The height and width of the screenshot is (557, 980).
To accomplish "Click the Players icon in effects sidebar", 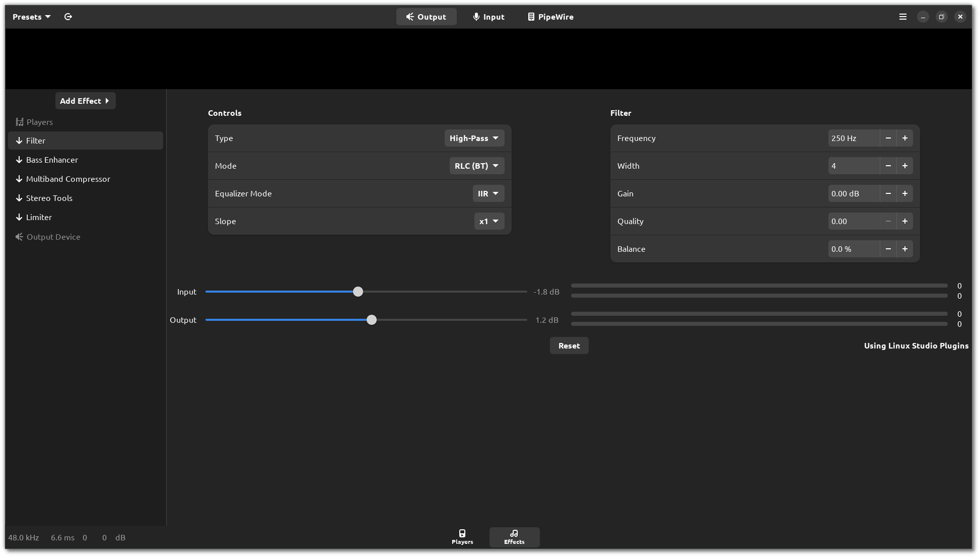I will pos(20,122).
